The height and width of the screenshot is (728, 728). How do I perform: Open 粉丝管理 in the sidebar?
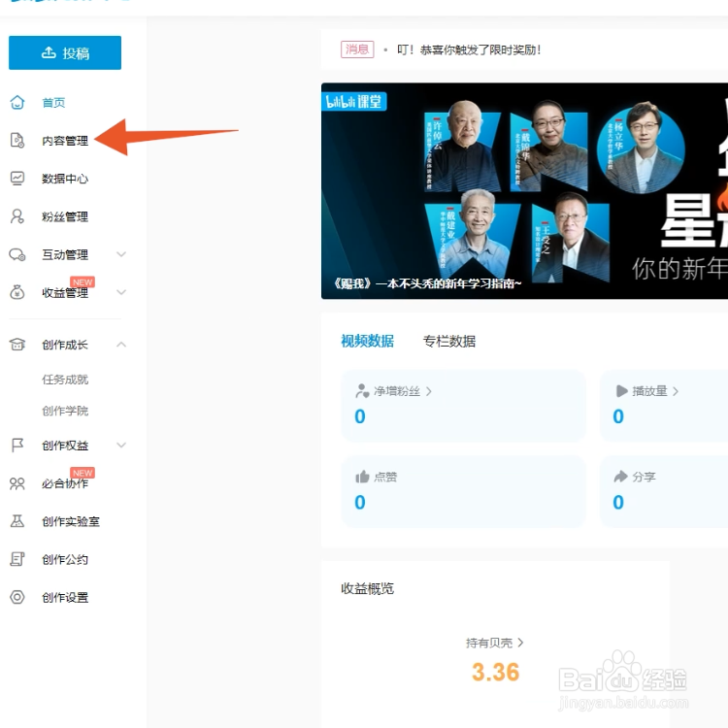(65, 216)
